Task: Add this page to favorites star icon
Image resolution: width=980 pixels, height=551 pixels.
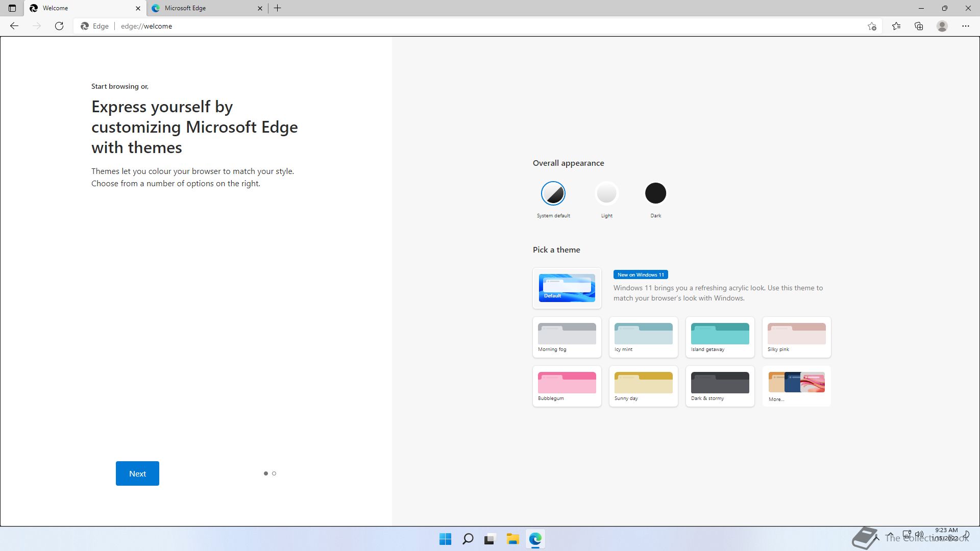Action: (x=872, y=26)
